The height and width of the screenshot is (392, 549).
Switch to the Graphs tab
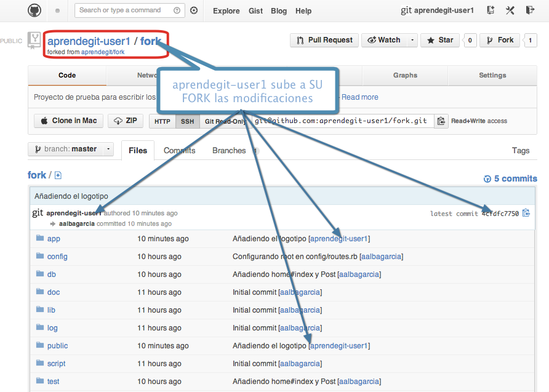(405, 75)
